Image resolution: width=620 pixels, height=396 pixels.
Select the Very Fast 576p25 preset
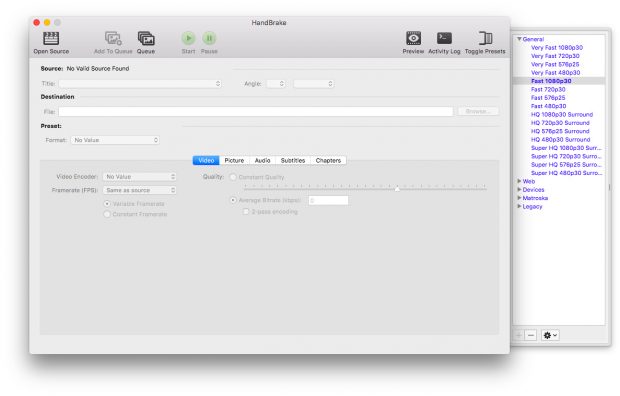[555, 64]
